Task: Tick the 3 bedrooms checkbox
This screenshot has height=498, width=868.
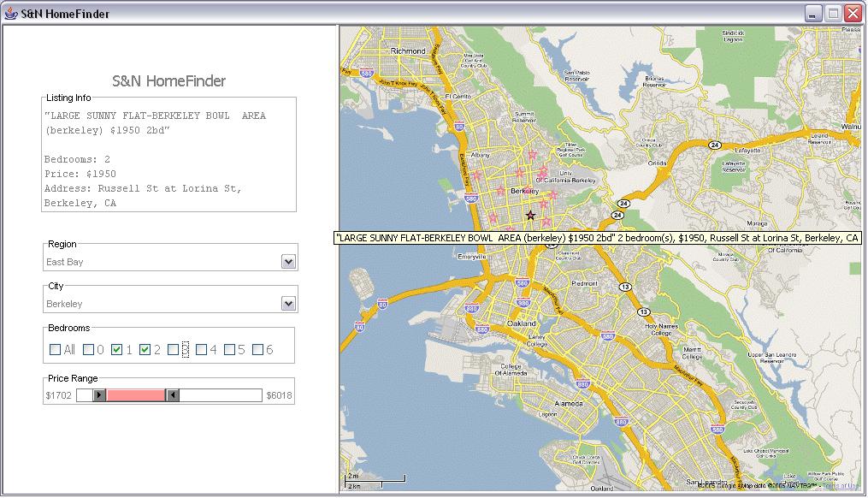Action: point(173,350)
